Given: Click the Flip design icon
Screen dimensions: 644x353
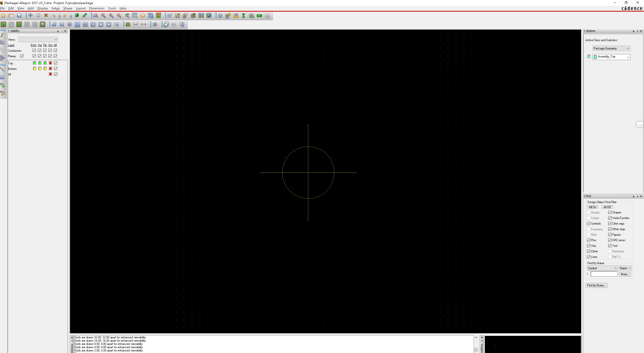Looking at the screenshot, I should [158, 16].
